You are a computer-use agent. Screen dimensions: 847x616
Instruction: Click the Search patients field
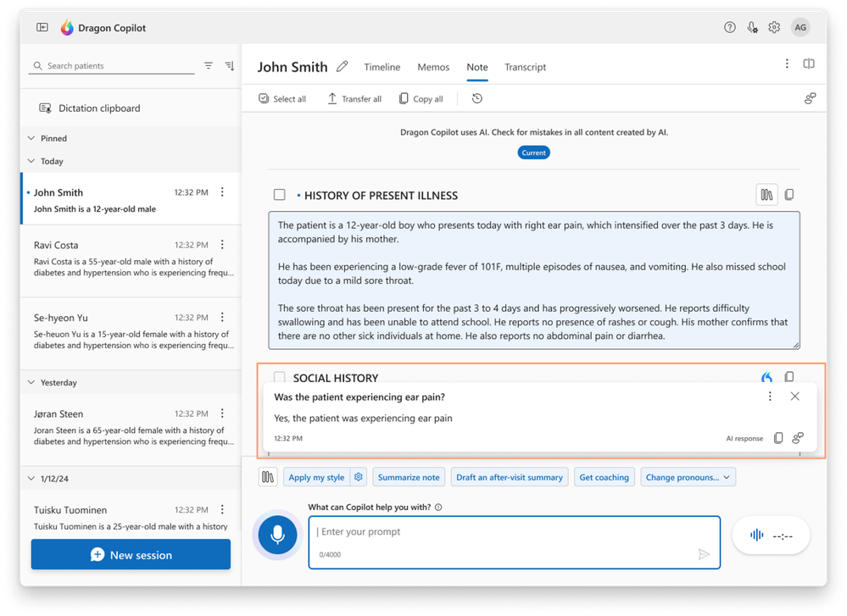tap(111, 65)
